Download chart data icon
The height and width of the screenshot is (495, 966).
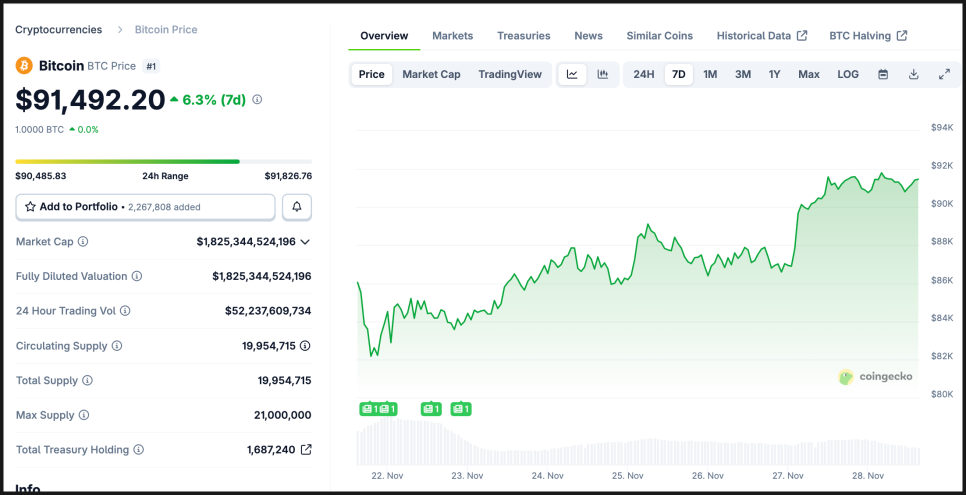tap(913, 74)
